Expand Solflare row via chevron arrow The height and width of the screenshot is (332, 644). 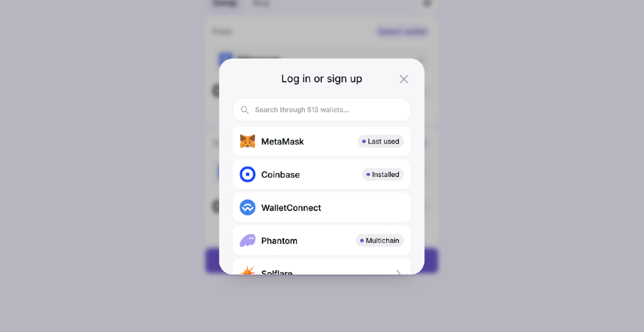click(x=398, y=273)
